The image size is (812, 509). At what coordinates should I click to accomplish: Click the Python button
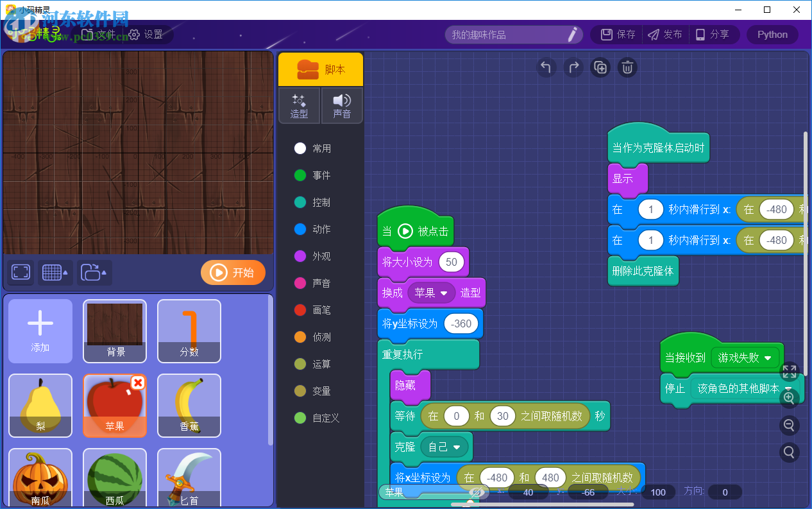[x=772, y=35]
